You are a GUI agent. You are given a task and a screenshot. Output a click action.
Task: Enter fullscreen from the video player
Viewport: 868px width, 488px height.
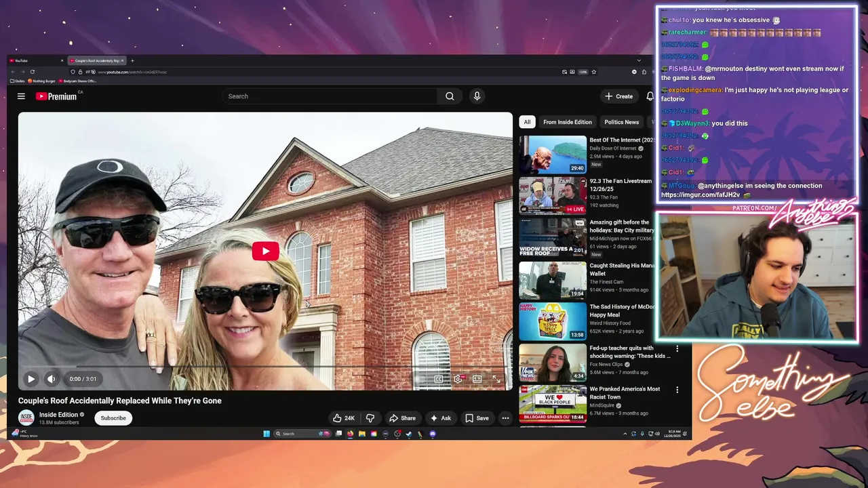point(496,379)
